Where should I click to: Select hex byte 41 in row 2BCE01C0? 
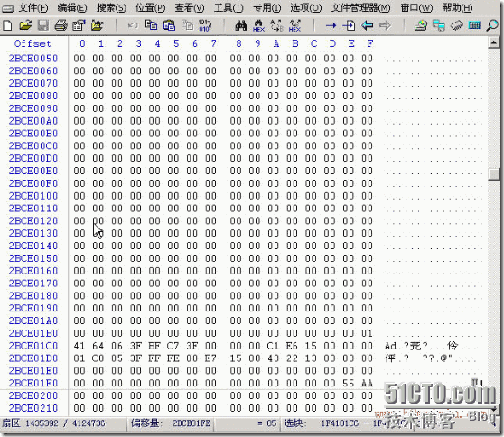click(79, 346)
